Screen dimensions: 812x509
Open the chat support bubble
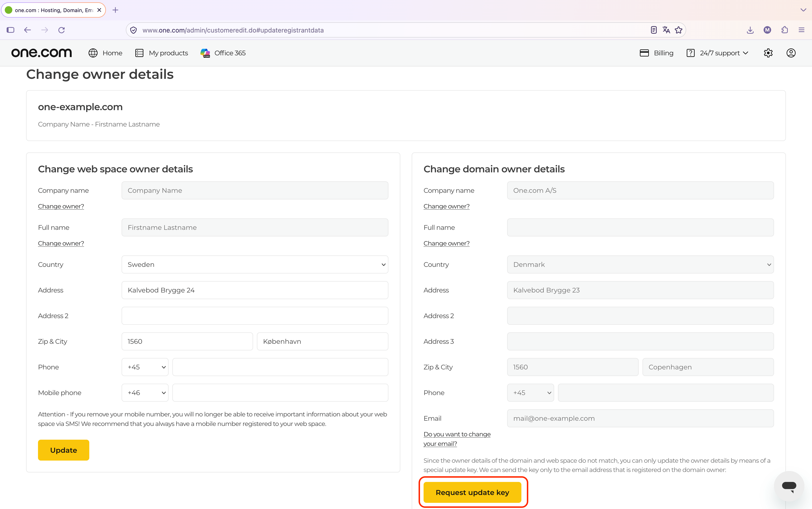[x=789, y=486]
